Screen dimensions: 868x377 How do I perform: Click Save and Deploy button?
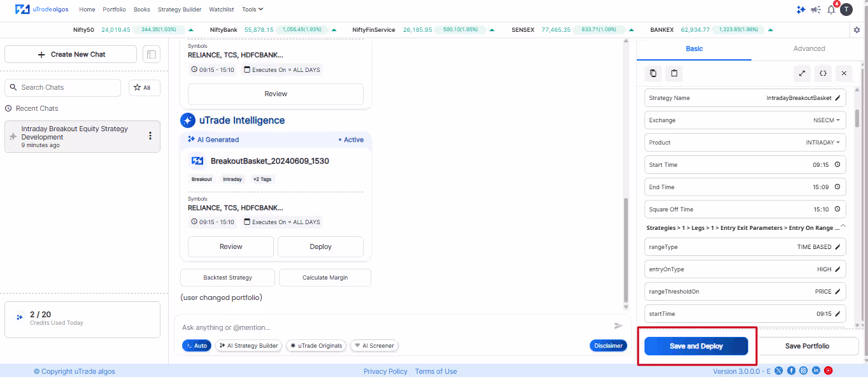696,346
